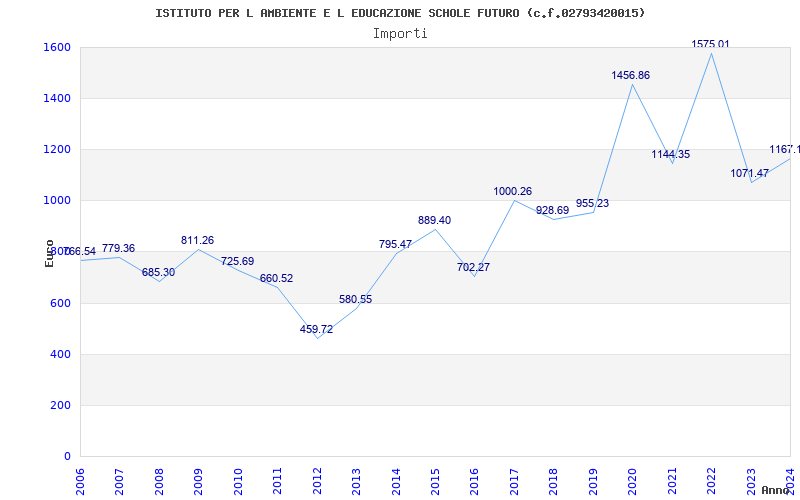Click the 2006 year axis label
The image size is (800, 500).
(x=81, y=481)
